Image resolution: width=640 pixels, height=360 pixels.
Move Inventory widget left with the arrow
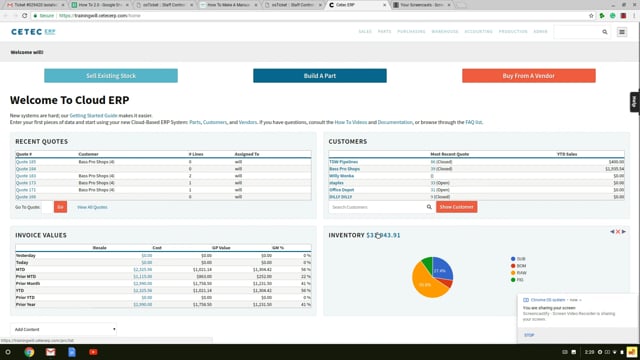[612, 231]
